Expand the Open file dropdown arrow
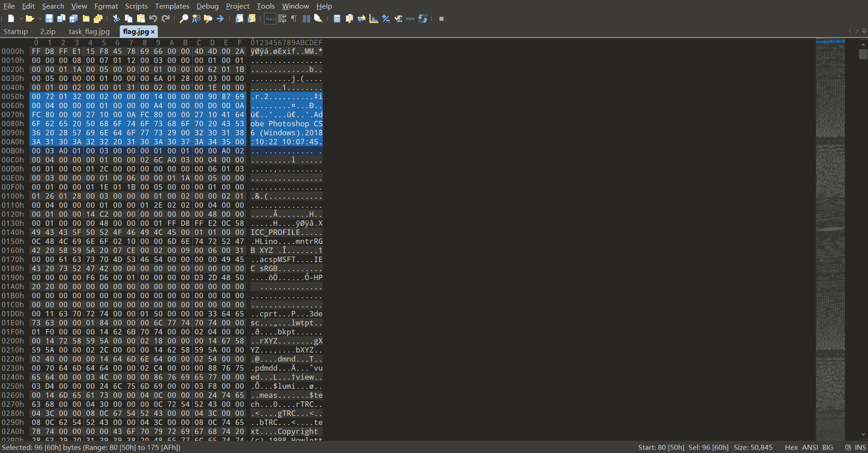 click(x=40, y=19)
